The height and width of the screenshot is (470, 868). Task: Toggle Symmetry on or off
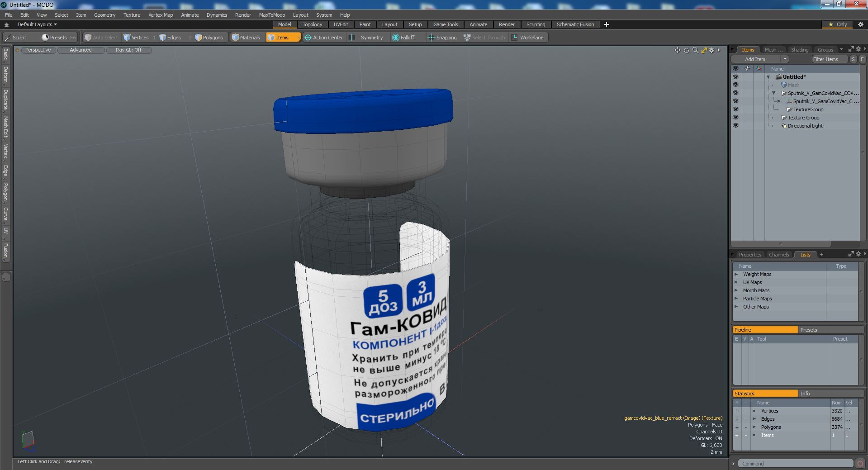click(367, 38)
